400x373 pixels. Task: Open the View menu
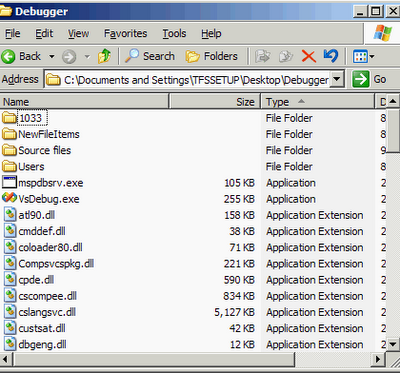coord(78,34)
